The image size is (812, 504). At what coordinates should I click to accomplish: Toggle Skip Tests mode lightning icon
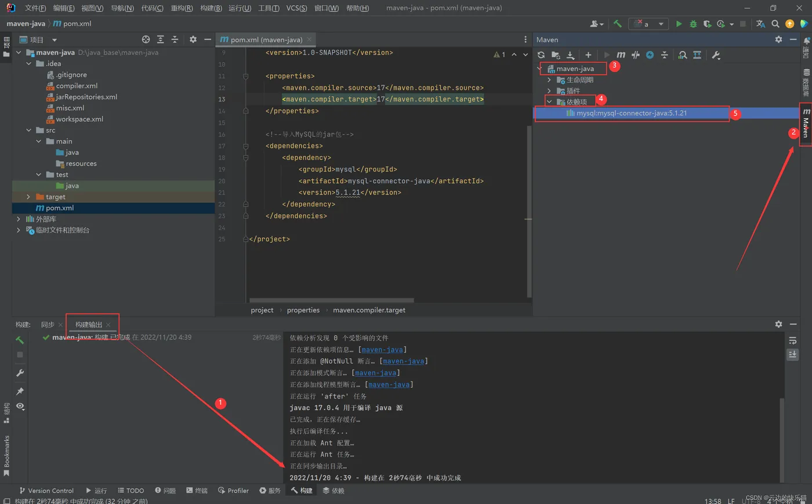650,55
